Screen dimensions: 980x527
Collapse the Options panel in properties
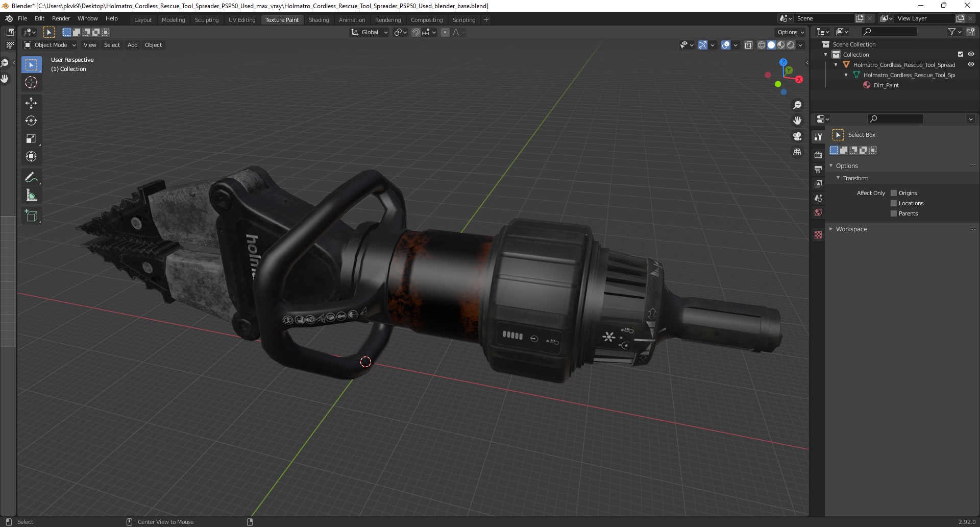[x=831, y=165]
